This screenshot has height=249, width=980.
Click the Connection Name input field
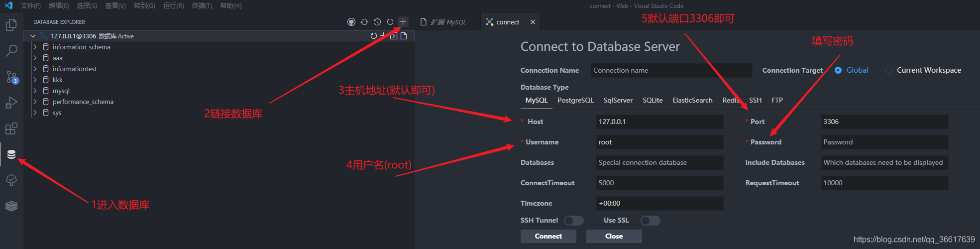(x=671, y=70)
